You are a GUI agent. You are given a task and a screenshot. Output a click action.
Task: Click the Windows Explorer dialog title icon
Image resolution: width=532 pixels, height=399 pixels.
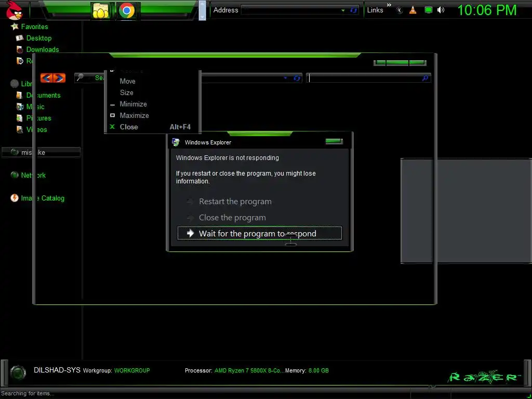coord(176,142)
